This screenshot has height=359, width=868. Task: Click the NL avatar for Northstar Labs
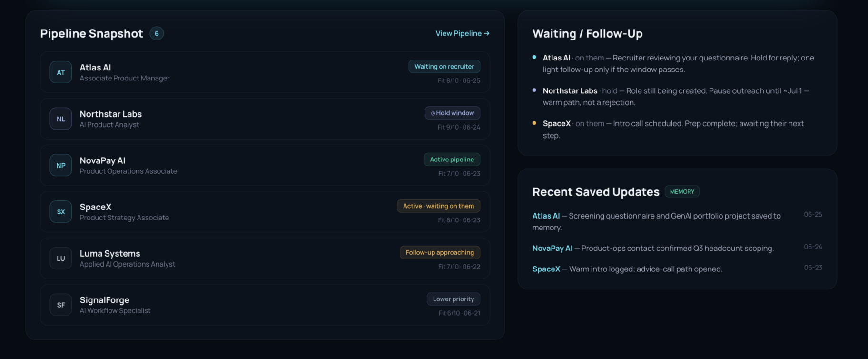click(61, 119)
